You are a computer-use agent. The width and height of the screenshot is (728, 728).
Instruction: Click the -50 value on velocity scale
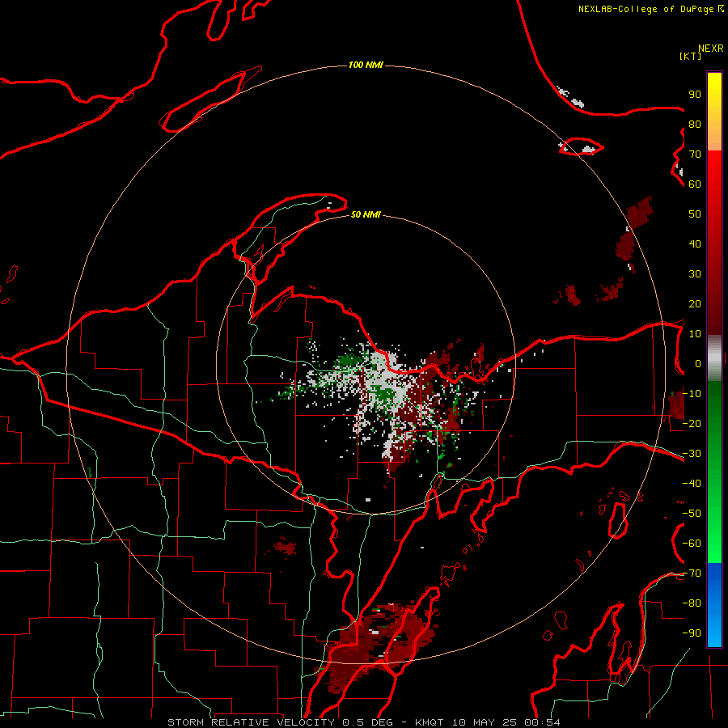click(x=692, y=514)
